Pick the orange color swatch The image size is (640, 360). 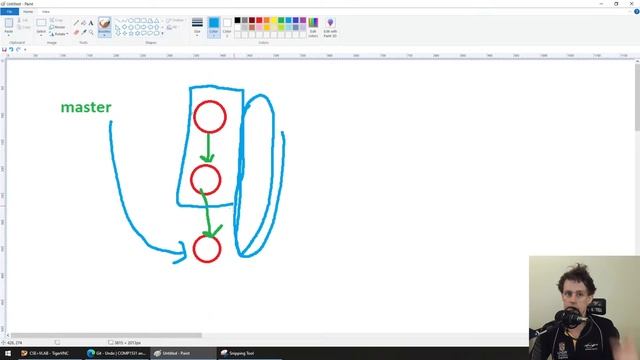pyautogui.click(x=267, y=20)
